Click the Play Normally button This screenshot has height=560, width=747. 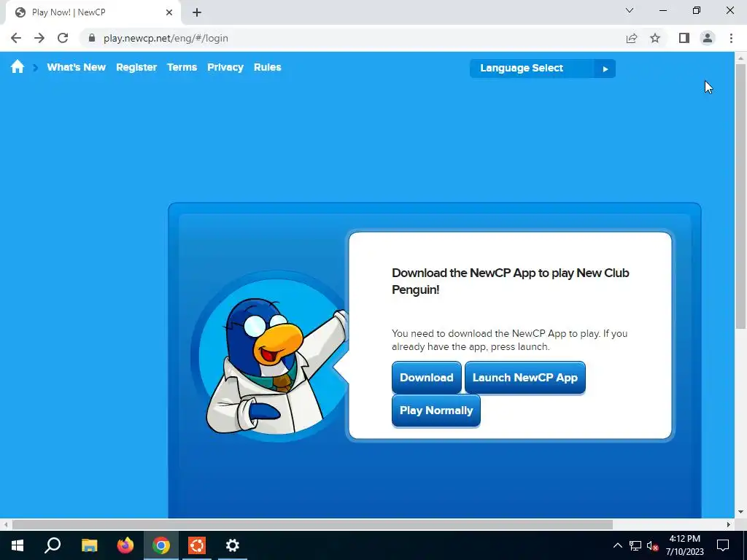pos(436,410)
